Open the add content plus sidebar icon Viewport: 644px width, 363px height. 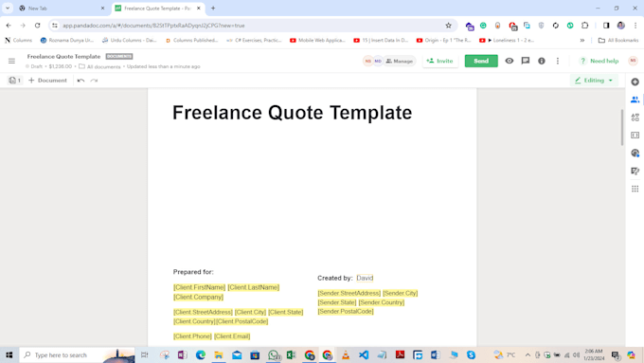click(635, 82)
